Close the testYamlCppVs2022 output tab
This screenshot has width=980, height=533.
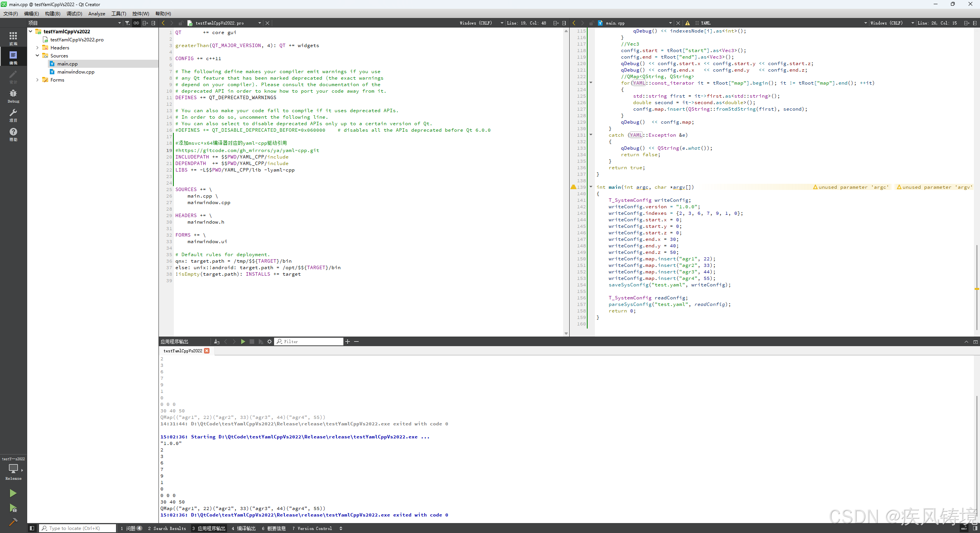tap(207, 351)
